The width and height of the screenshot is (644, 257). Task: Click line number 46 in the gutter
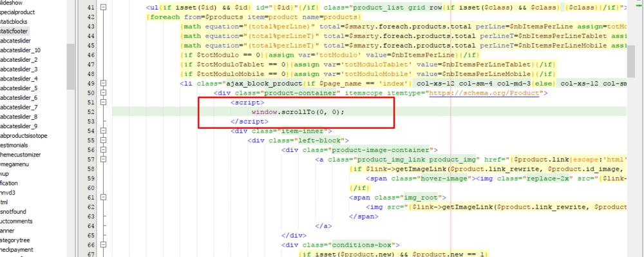coord(91,55)
